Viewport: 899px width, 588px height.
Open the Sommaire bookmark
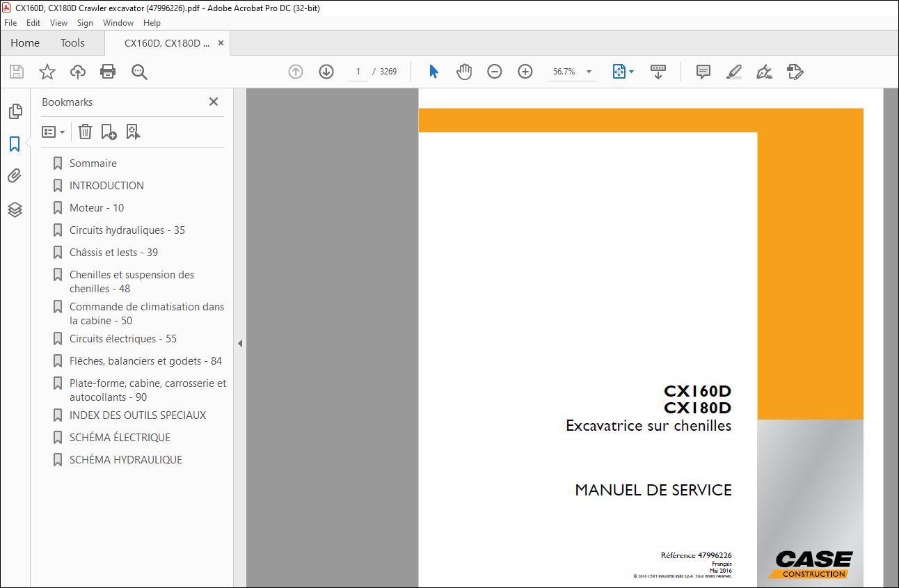(93, 164)
